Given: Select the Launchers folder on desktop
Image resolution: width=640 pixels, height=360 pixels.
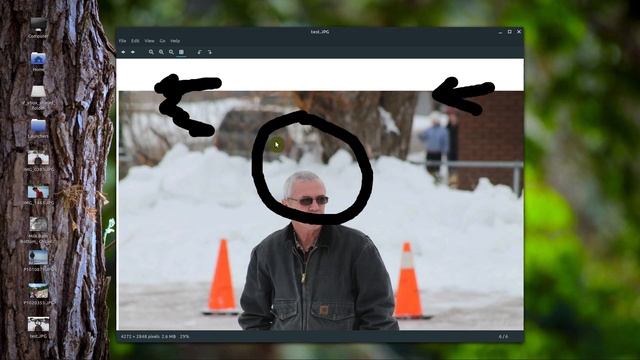Looking at the screenshot, I should (38, 128).
